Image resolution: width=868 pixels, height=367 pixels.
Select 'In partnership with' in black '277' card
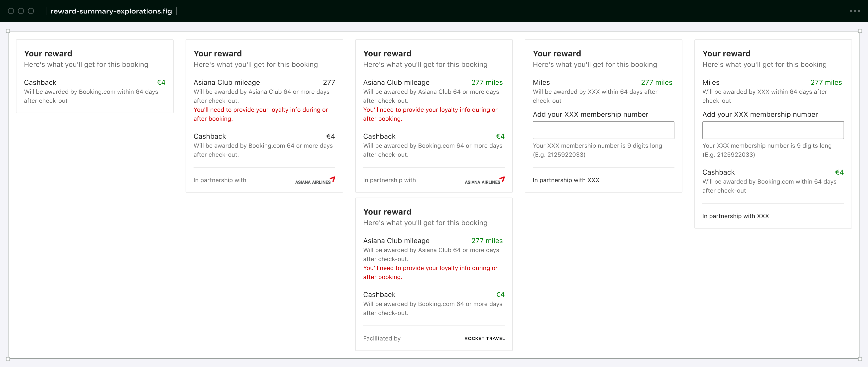(x=220, y=180)
